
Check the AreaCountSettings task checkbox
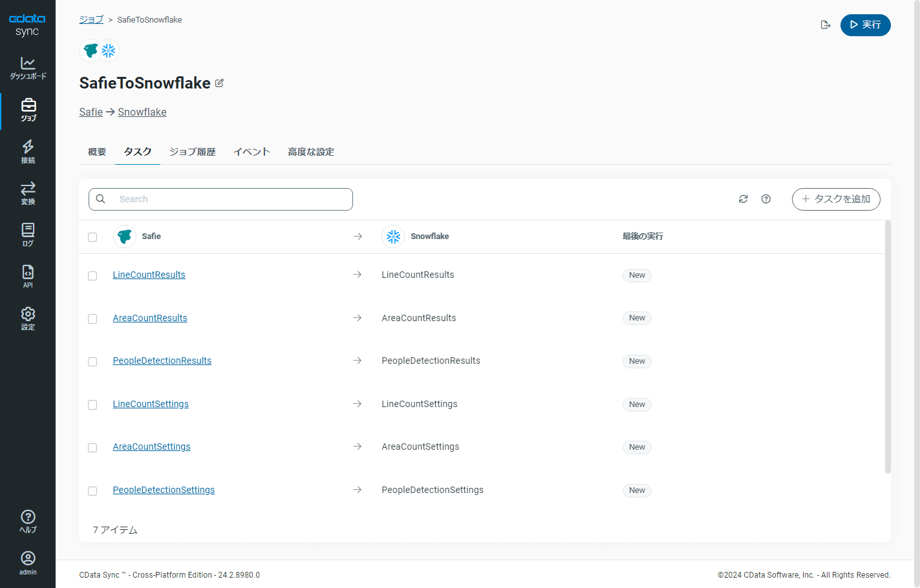92,448
